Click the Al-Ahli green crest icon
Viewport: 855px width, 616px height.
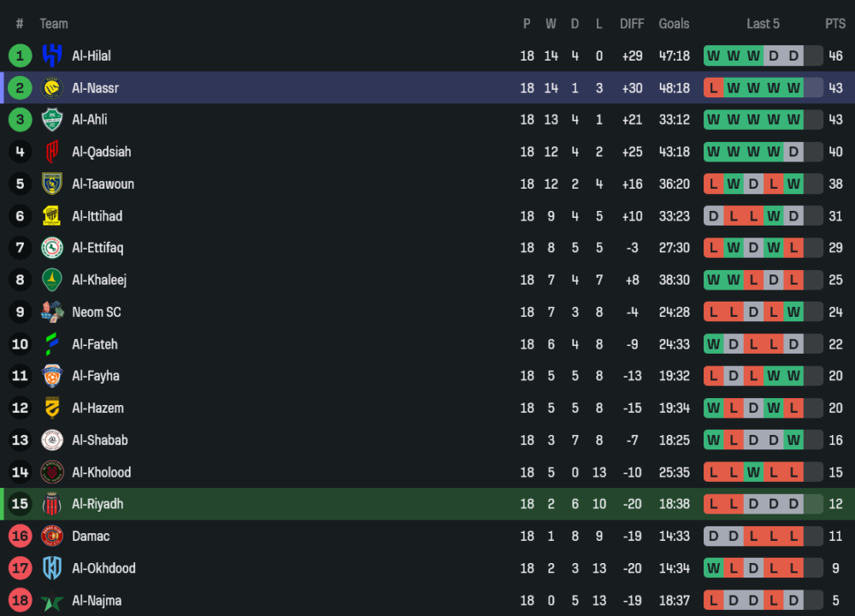click(x=52, y=120)
